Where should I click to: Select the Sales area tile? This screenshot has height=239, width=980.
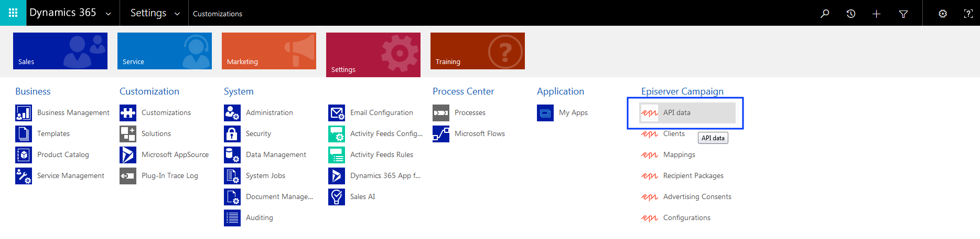point(60,51)
